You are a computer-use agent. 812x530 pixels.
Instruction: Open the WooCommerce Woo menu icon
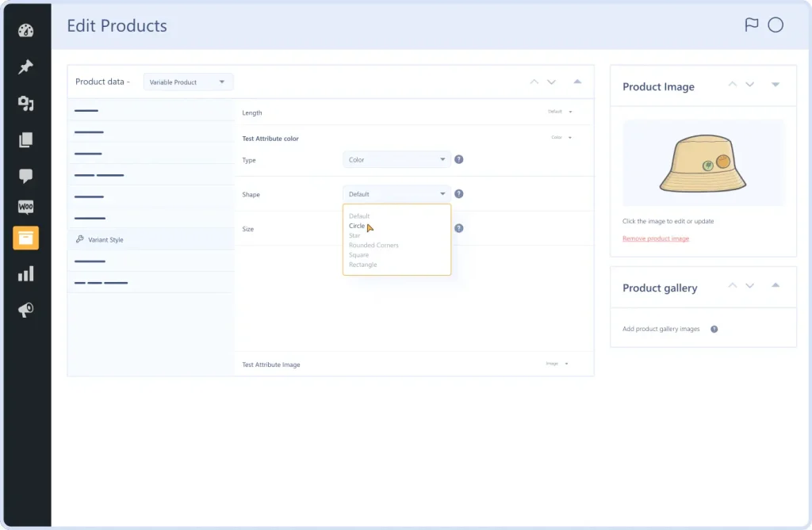click(x=26, y=207)
